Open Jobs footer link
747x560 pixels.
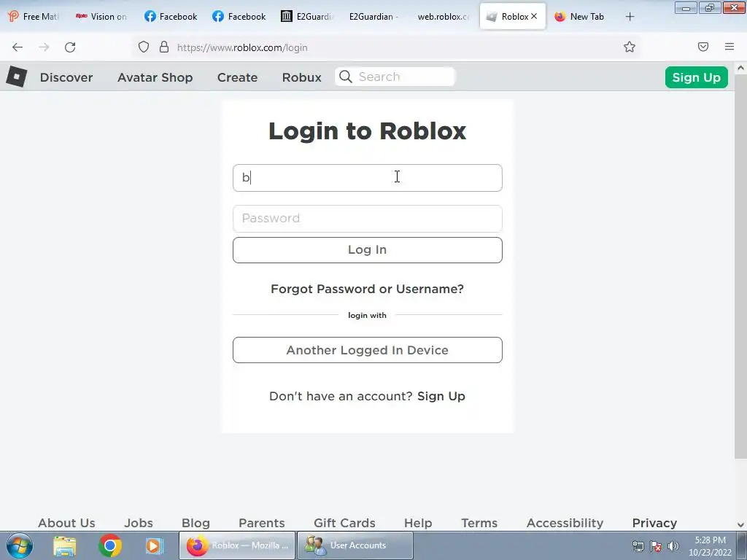click(x=139, y=523)
